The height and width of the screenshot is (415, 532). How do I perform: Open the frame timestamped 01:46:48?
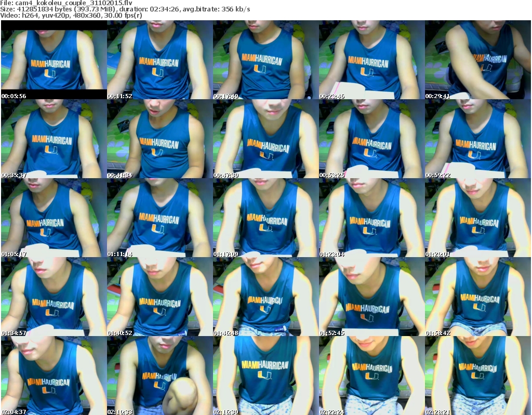click(265, 297)
